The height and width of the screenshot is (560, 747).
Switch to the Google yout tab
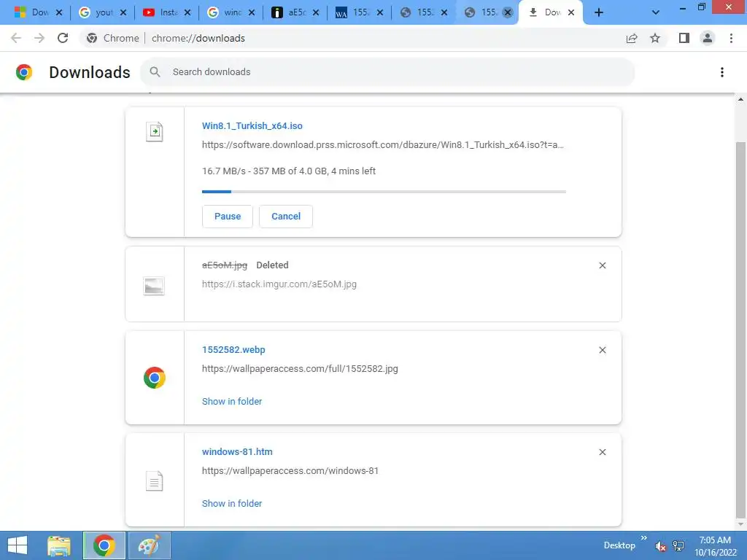[104, 12]
